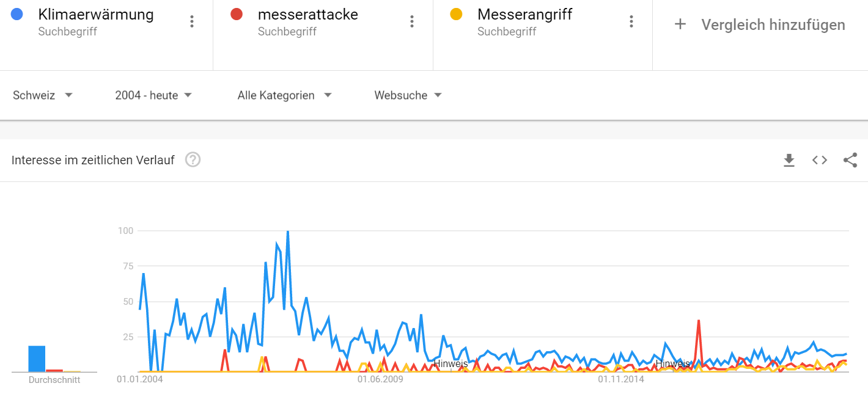
Task: Click the first Hinweis note near 2009
Action: pos(451,363)
